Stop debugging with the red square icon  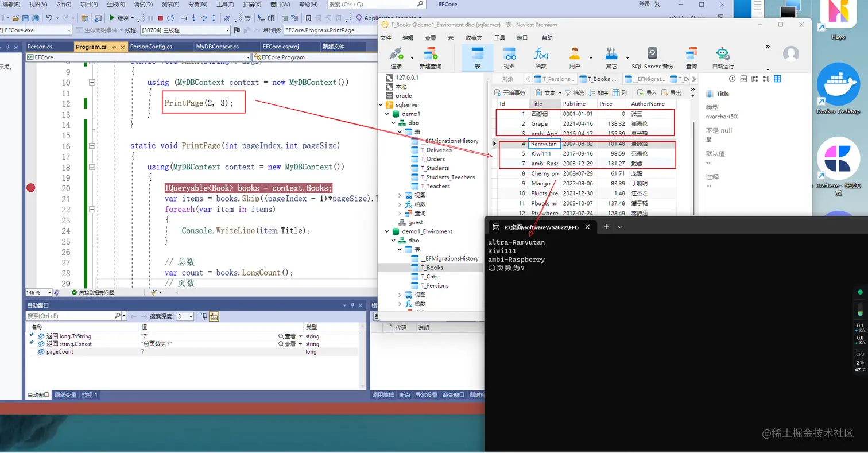[x=160, y=18]
